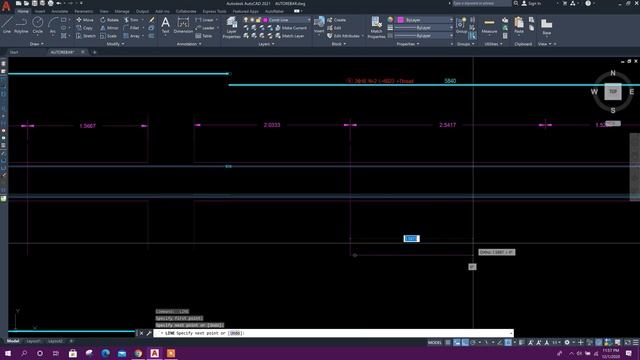Click the command line input
640x360 pixels.
click(x=333, y=333)
